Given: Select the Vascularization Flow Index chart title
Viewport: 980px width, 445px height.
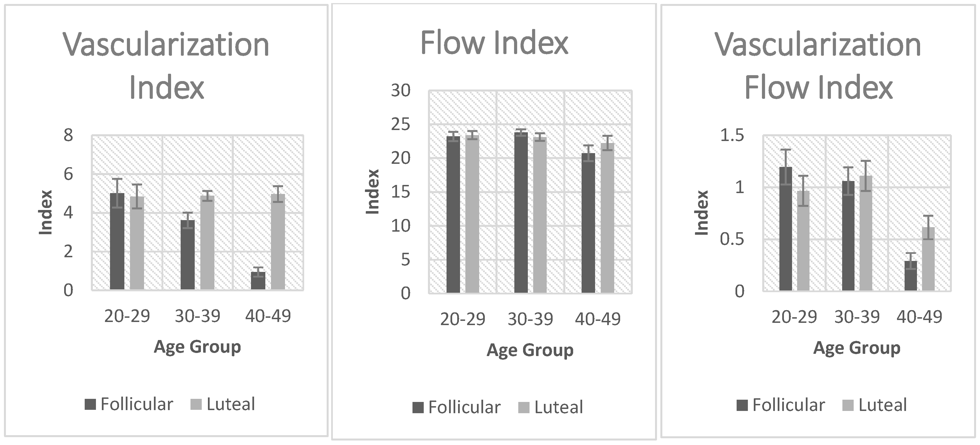Looking at the screenshot, I should [818, 66].
